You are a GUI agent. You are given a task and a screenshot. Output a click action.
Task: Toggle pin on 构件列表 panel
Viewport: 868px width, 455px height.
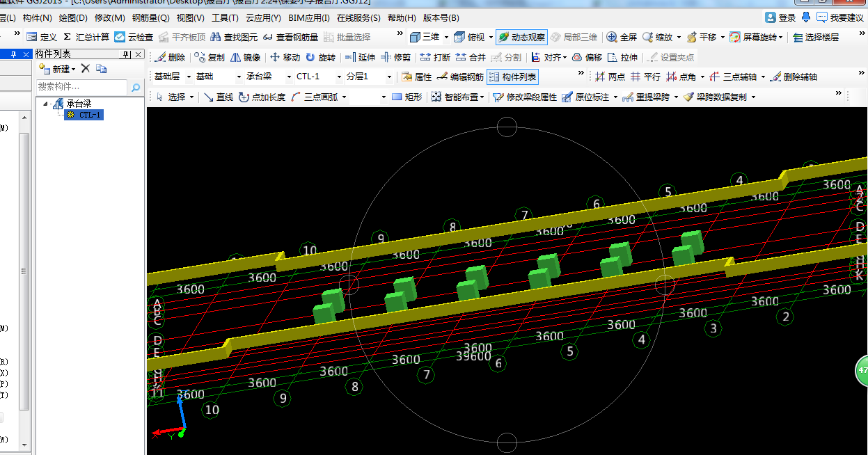(127, 54)
